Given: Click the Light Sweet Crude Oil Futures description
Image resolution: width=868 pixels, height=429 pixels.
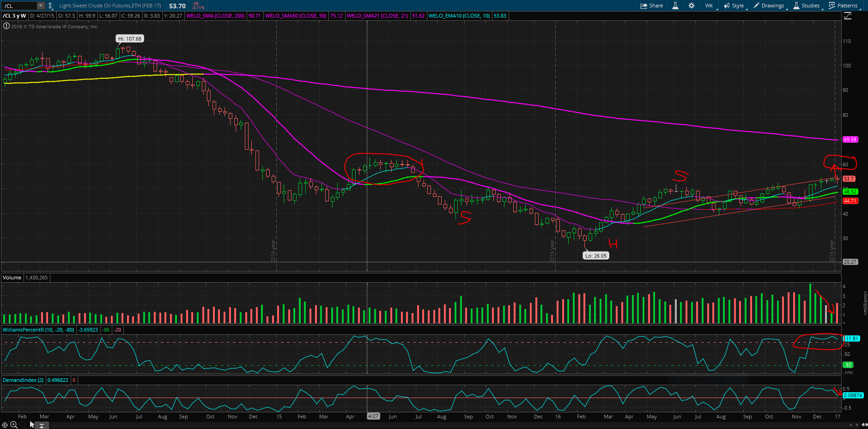Looking at the screenshot, I should pos(110,6).
